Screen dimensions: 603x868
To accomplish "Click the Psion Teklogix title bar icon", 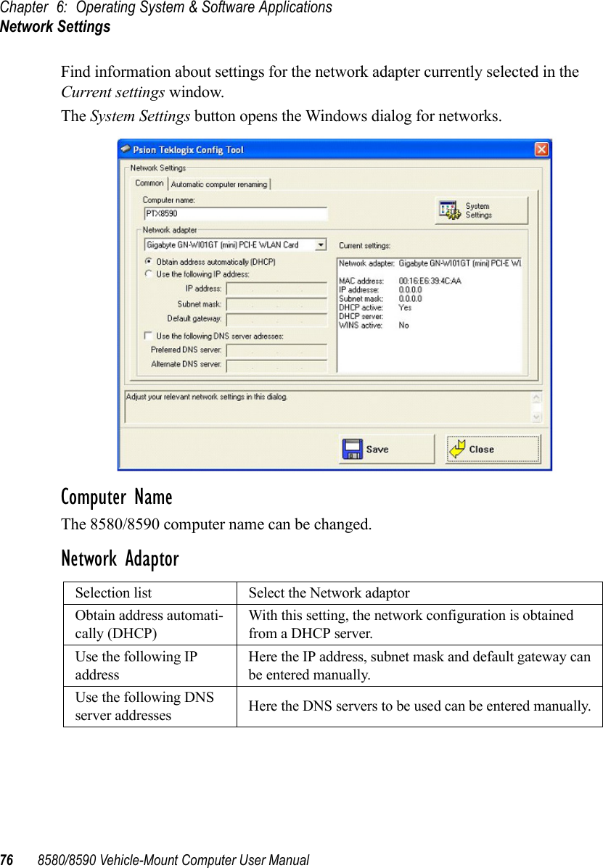I will coord(126,149).
